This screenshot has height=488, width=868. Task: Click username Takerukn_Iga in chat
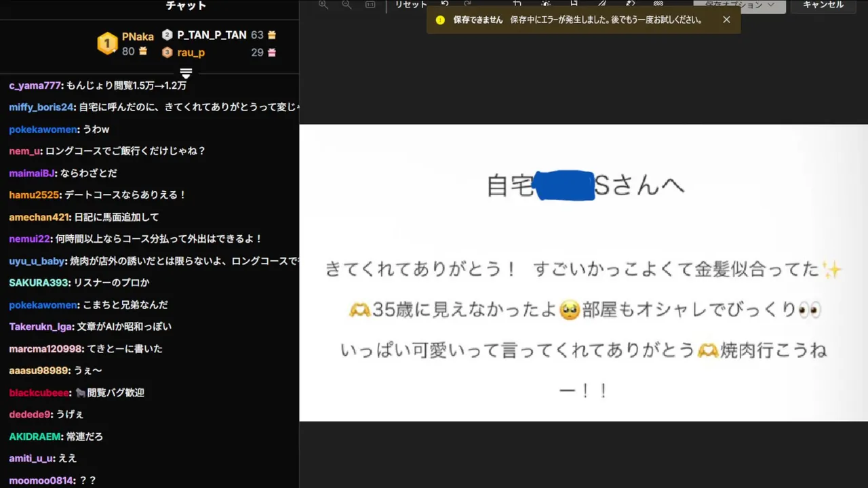coord(41,327)
